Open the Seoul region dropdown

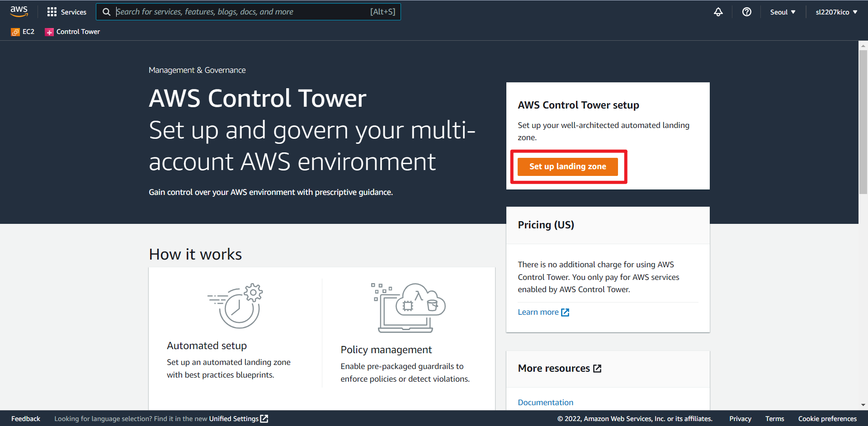pos(783,12)
